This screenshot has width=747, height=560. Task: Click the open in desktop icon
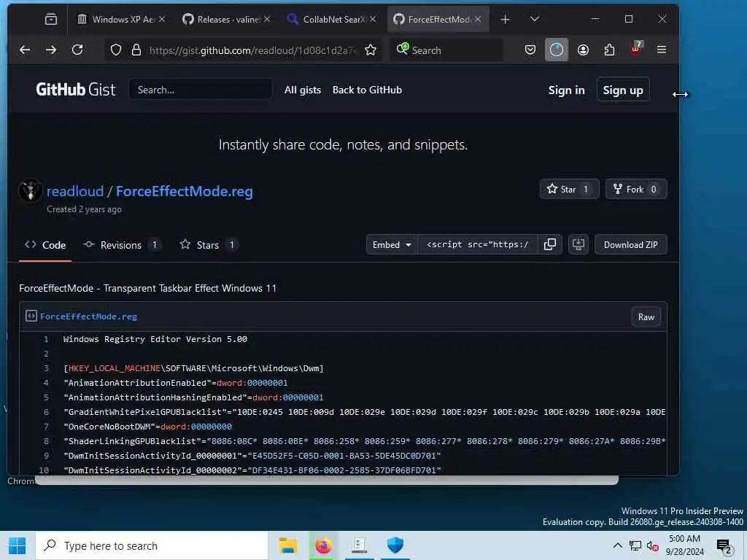coord(578,244)
